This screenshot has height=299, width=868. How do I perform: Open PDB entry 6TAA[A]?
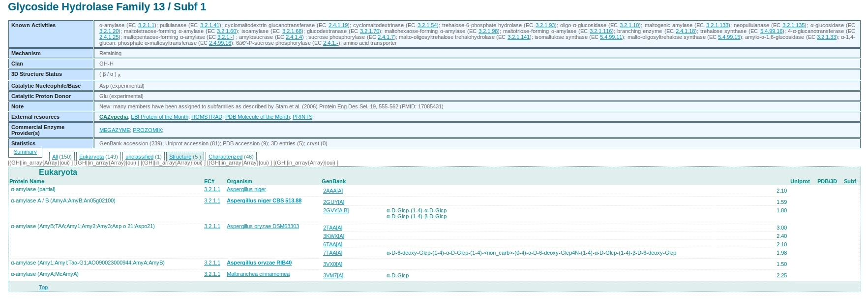click(332, 244)
